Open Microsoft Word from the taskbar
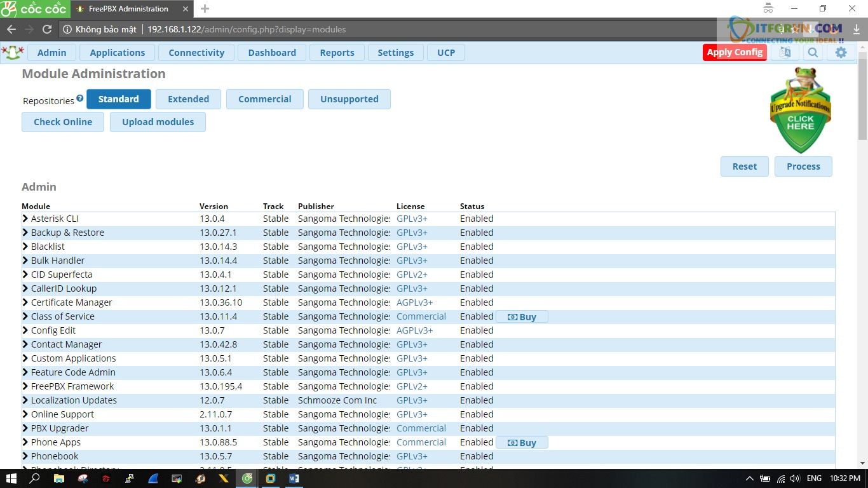This screenshot has height=488, width=868. [294, 478]
